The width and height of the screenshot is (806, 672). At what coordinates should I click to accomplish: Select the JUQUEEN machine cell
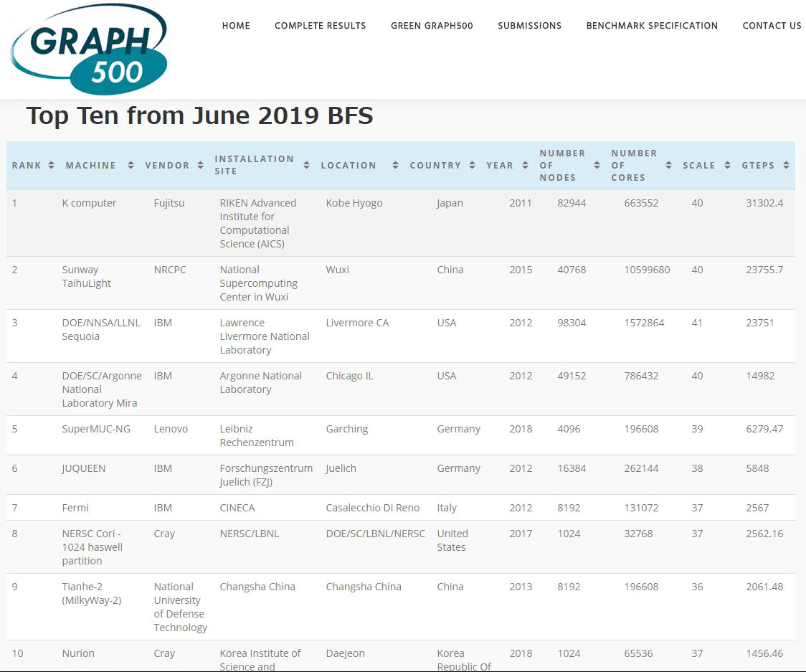84,468
